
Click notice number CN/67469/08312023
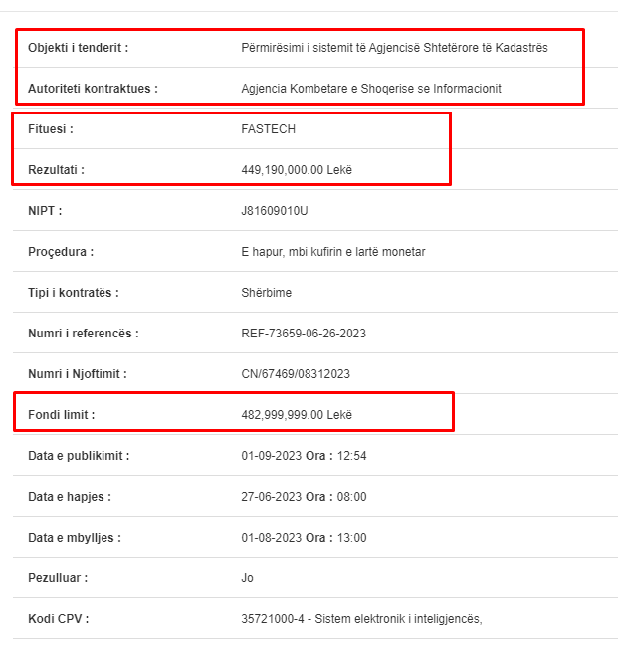[x=296, y=374]
